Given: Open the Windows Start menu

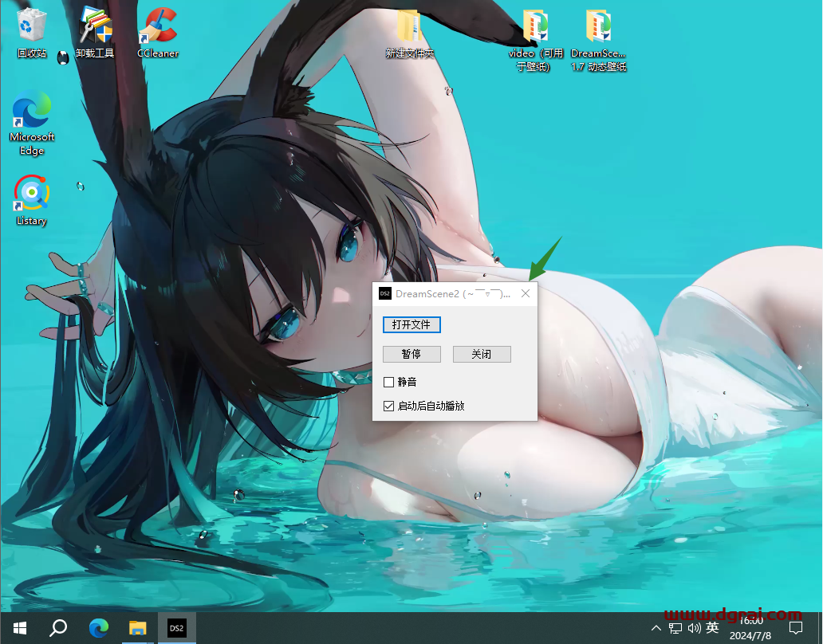Looking at the screenshot, I should pos(20,628).
